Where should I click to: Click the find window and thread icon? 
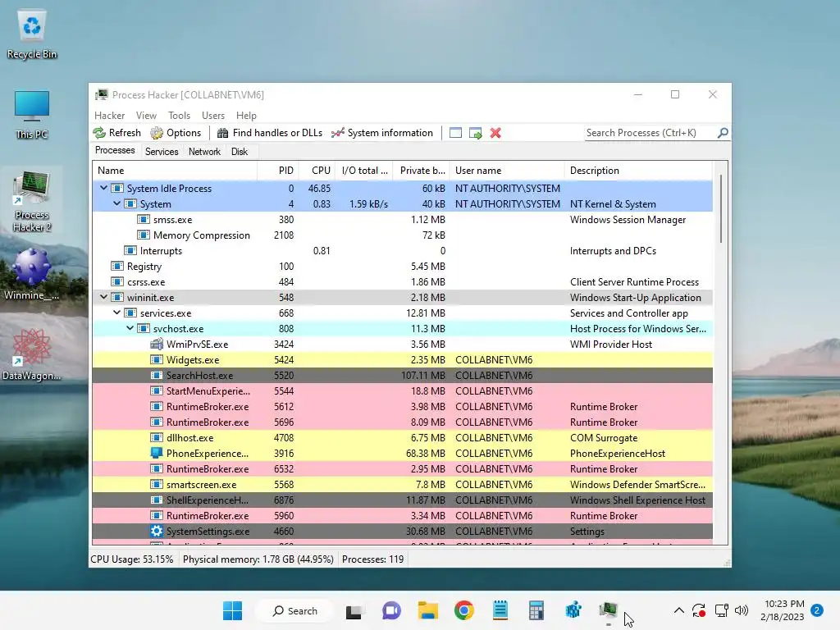coord(475,133)
